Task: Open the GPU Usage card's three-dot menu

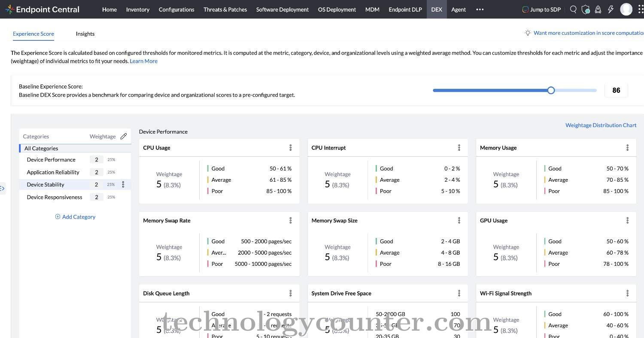Action: click(x=627, y=220)
